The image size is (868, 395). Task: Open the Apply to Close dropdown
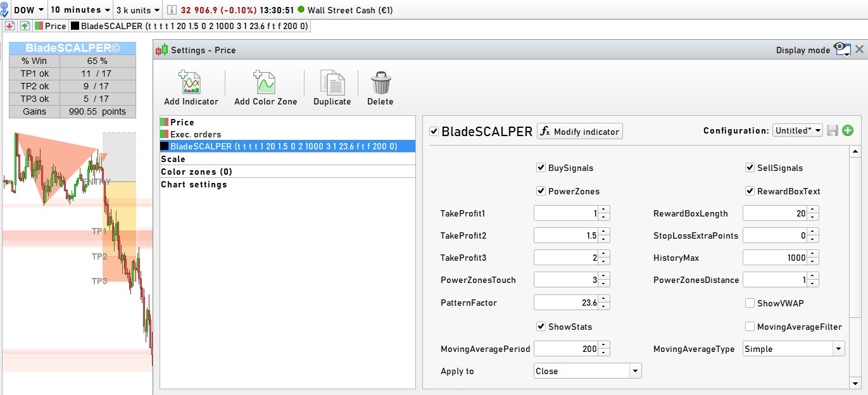(x=588, y=371)
